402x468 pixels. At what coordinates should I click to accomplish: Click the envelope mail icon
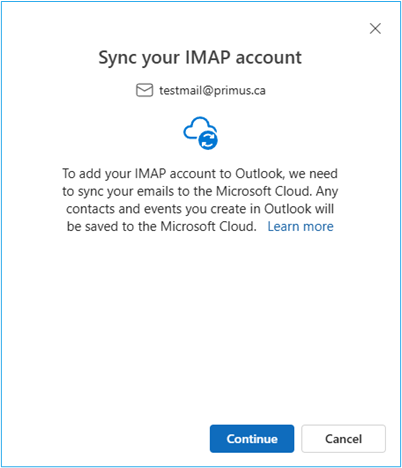(x=144, y=90)
